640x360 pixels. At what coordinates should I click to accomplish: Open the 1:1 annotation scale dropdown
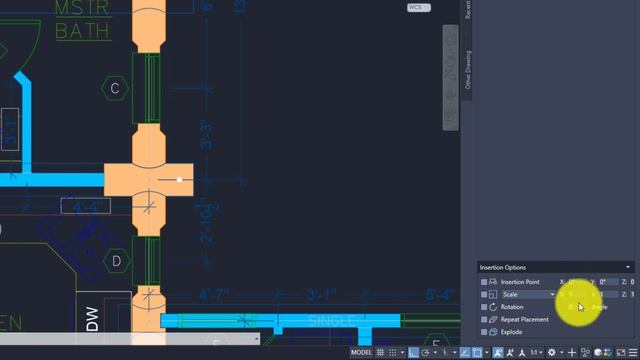[x=536, y=353]
